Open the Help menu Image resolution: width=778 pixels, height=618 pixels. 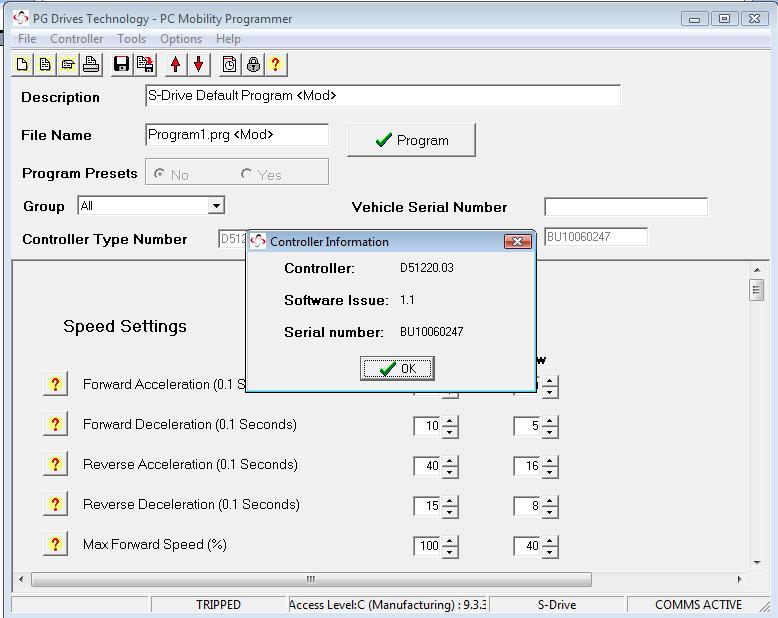pyautogui.click(x=228, y=39)
